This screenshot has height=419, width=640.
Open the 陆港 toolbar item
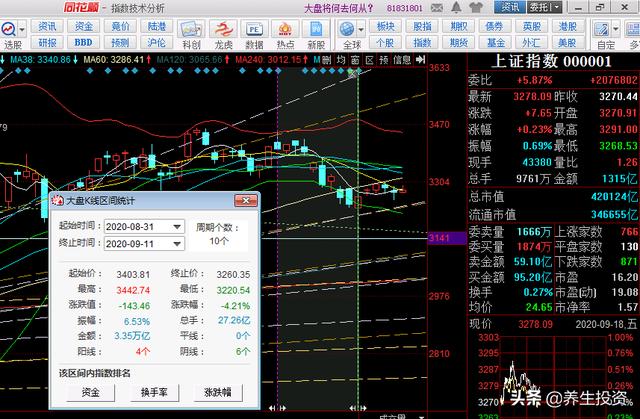tap(157, 27)
